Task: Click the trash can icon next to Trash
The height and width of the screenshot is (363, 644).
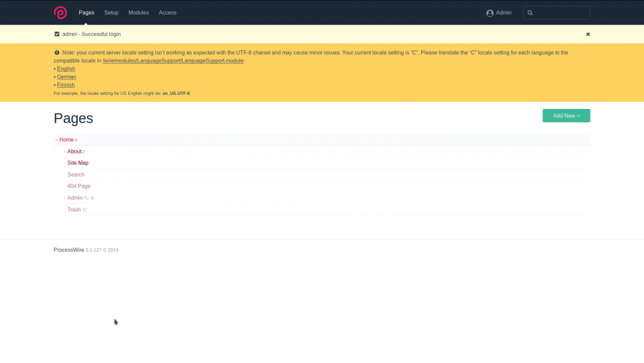Action: (84, 210)
